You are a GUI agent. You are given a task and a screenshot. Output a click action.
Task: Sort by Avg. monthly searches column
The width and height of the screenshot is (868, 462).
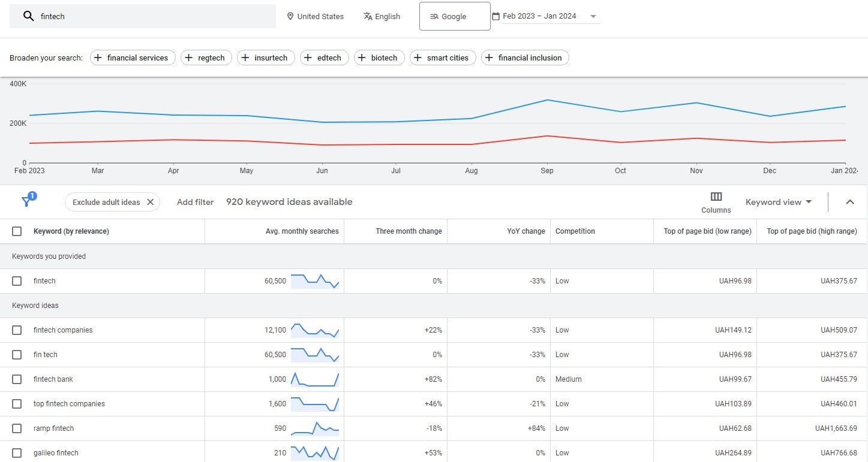click(302, 231)
